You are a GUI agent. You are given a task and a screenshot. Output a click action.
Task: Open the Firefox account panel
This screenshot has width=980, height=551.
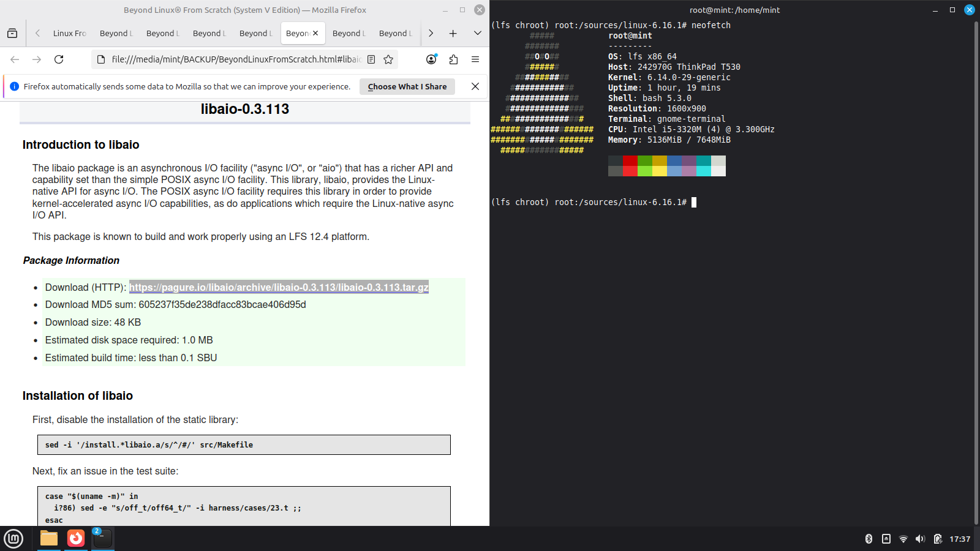431,59
